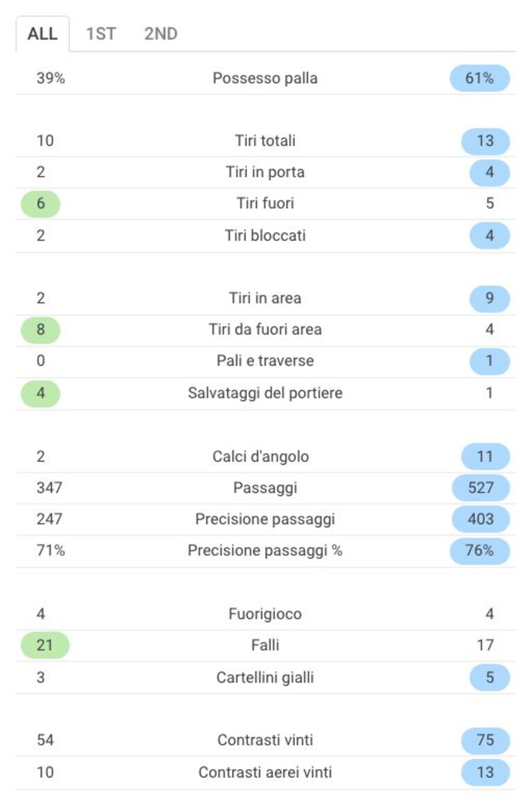This screenshot has height=812, width=531.
Task: Select the ALL stats tab
Action: coord(42,34)
